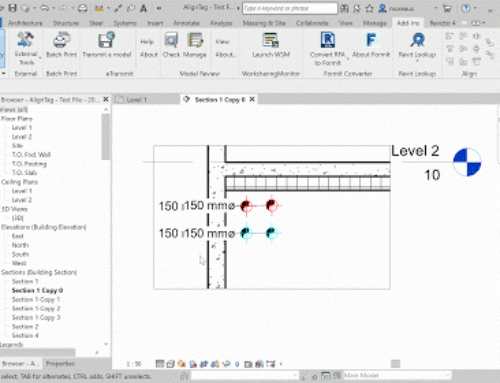The height and width of the screenshot is (383, 500).
Task: Click the About Formit 'F' icon
Action: point(371,40)
